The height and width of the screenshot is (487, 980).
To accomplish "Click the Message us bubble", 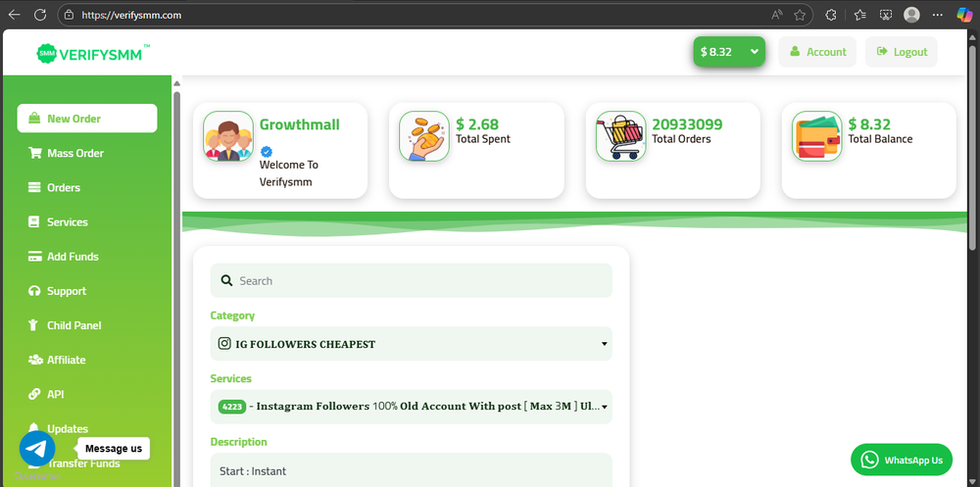I will [x=114, y=448].
